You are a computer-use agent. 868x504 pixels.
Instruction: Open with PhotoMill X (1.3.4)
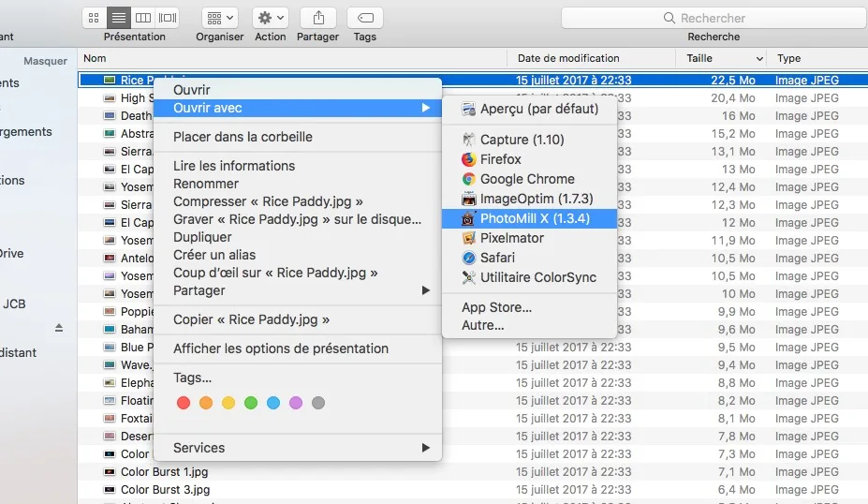530,218
